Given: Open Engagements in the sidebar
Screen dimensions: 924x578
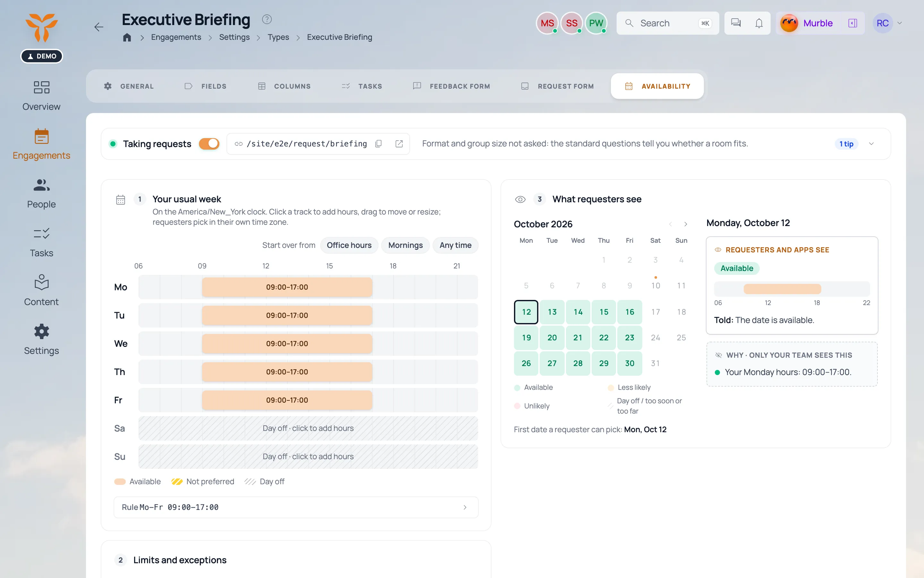Looking at the screenshot, I should click(x=41, y=144).
